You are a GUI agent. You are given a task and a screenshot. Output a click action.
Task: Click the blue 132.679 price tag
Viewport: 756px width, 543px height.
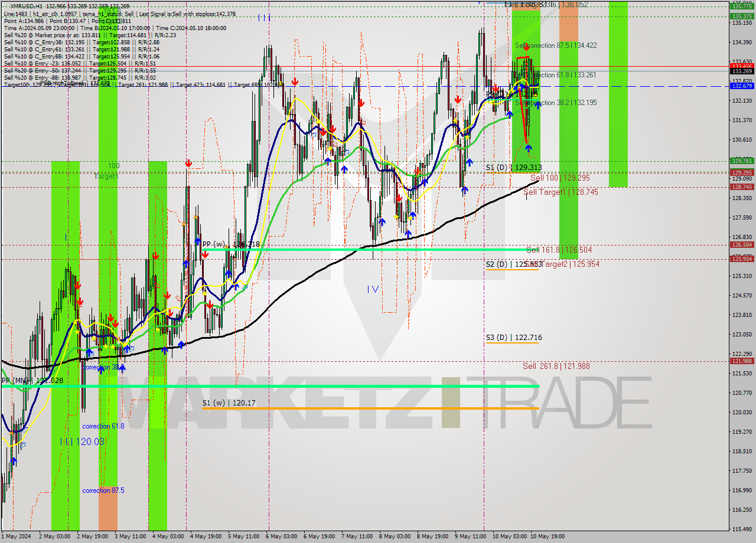tap(742, 86)
